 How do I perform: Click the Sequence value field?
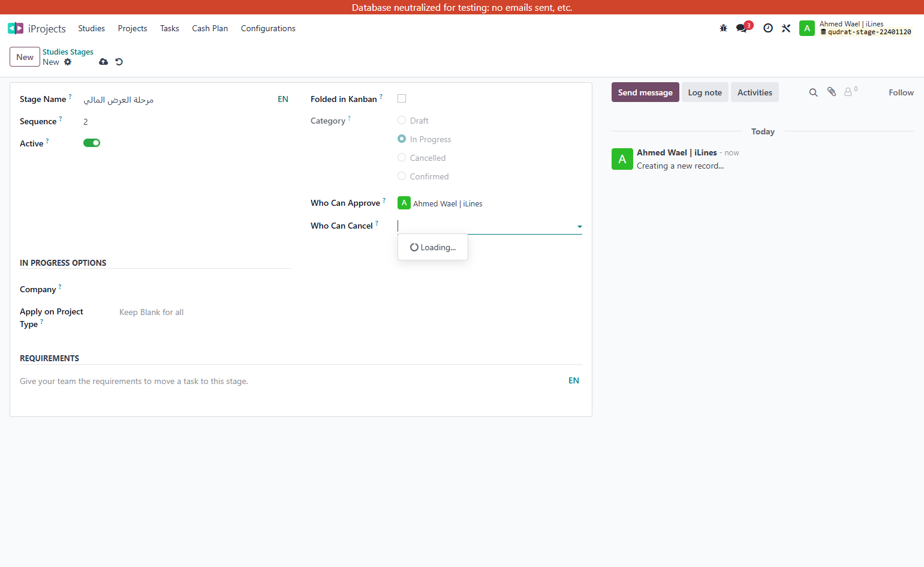pyautogui.click(x=187, y=122)
